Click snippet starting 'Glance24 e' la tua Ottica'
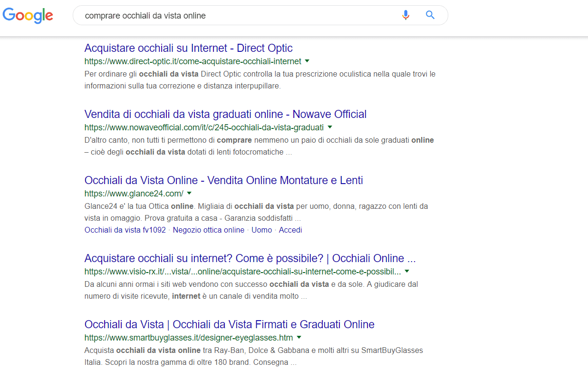Viewport: 588px width, 381px height. point(256,212)
